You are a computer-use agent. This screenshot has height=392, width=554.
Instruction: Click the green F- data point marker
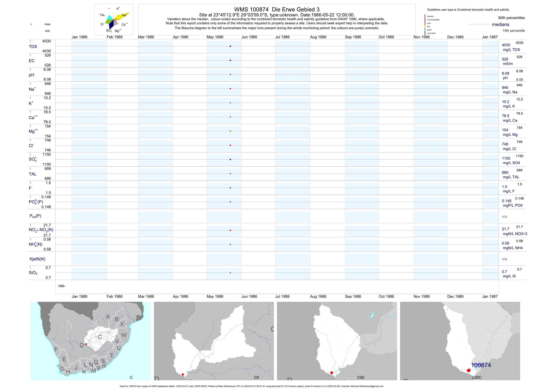230,188
